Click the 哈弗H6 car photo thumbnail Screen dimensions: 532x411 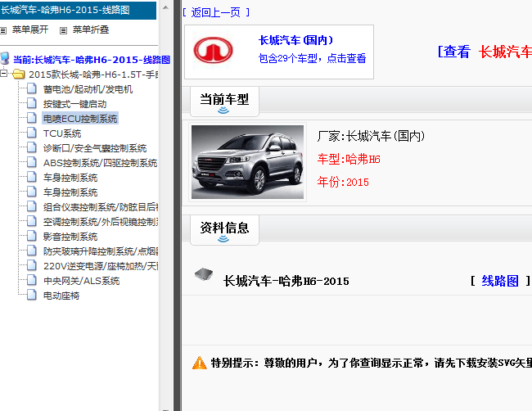pyautogui.click(x=247, y=162)
